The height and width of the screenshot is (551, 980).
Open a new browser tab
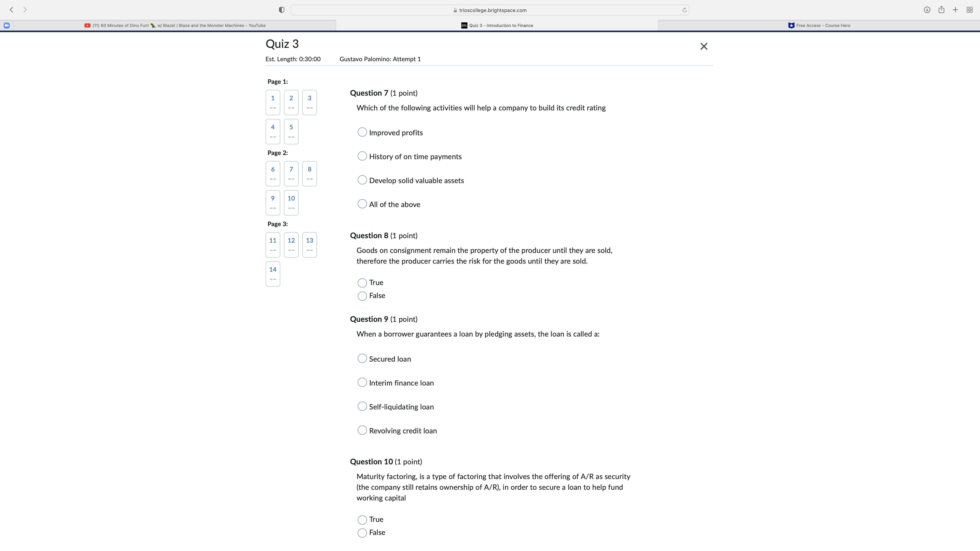coord(955,10)
